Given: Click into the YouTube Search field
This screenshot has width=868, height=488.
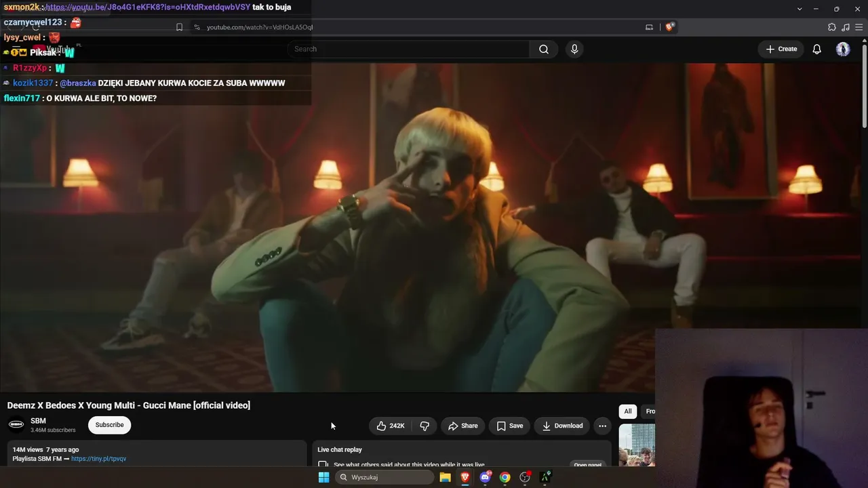Looking at the screenshot, I should pyautogui.click(x=409, y=49).
